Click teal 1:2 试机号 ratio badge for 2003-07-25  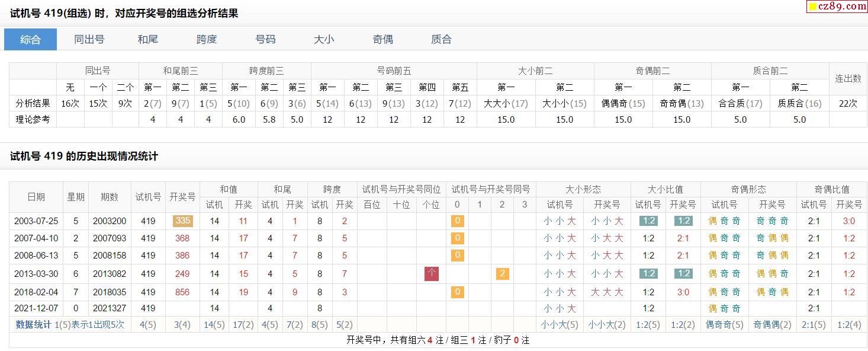648,221
